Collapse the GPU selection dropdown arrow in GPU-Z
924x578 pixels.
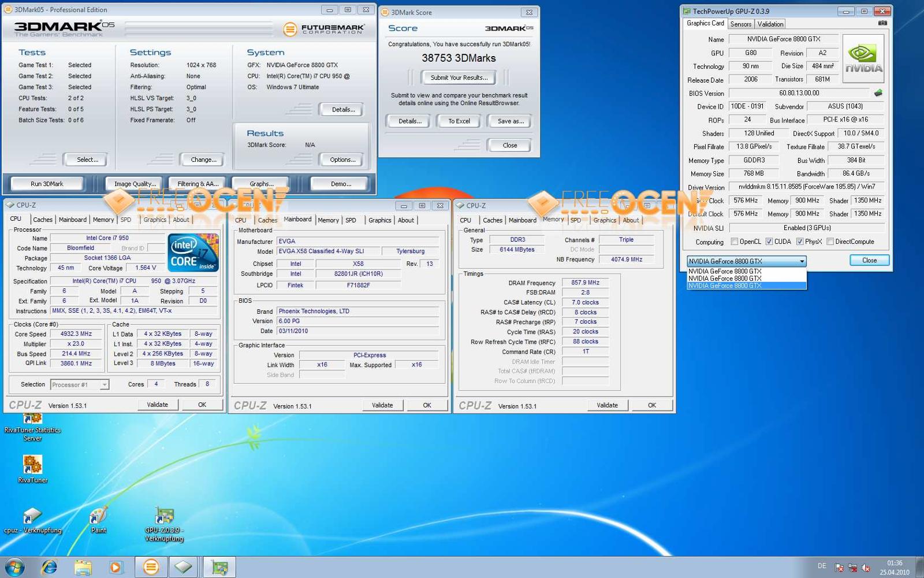[x=802, y=261]
